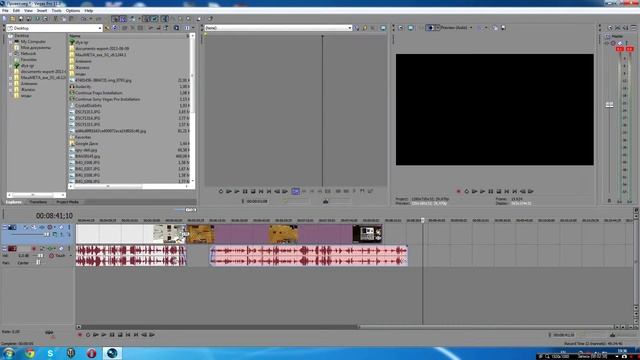Click the timeline timecode 00:08:41;10
This screenshot has width=640, height=360.
[54, 216]
